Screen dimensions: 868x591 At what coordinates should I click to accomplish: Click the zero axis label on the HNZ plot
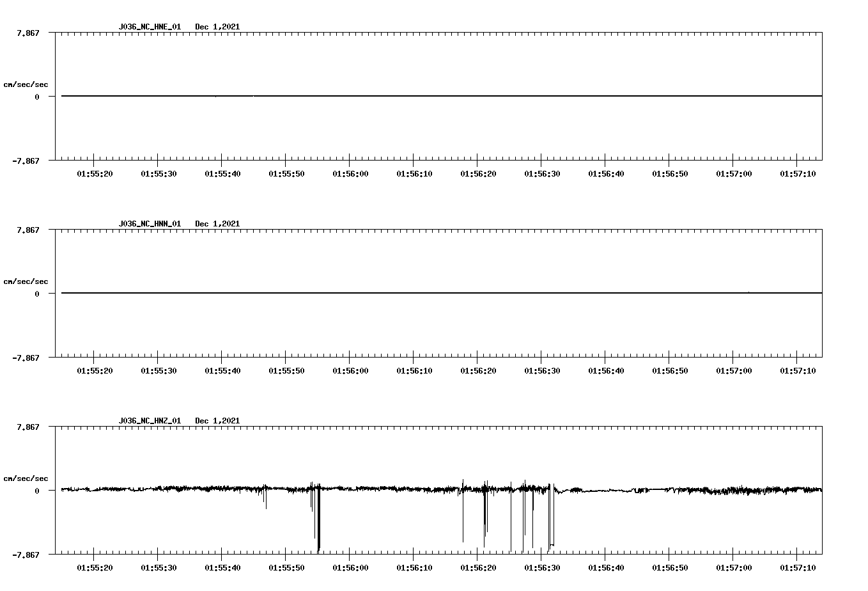point(37,491)
